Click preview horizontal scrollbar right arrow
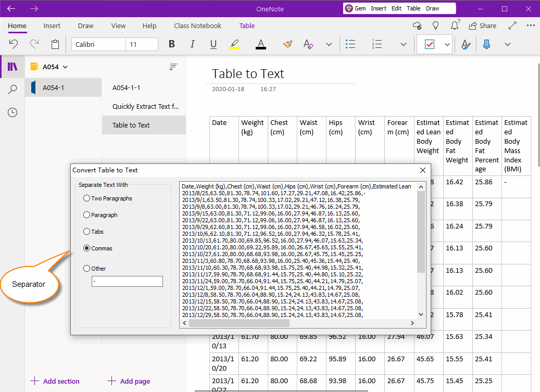 412,323
